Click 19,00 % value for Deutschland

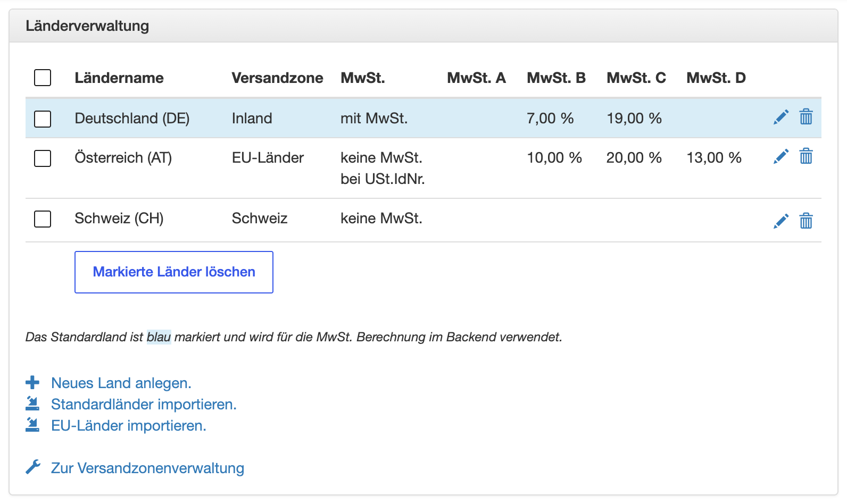(x=634, y=118)
